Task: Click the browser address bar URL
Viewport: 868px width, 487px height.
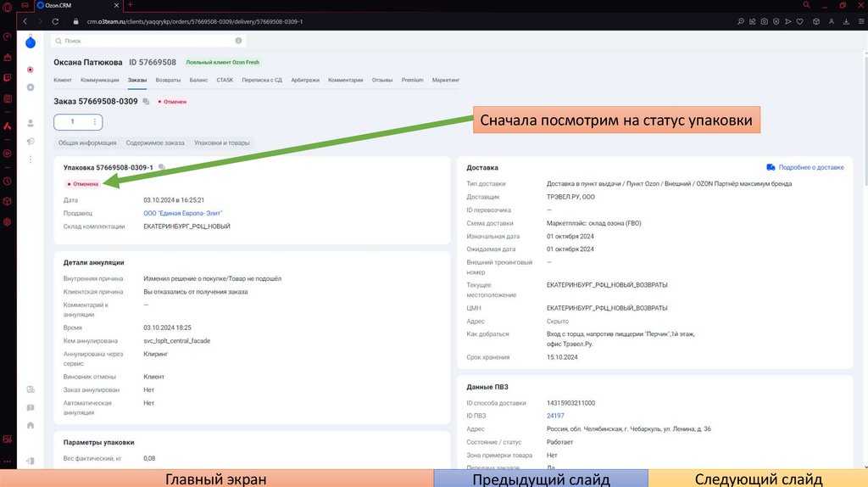Action: point(195,21)
